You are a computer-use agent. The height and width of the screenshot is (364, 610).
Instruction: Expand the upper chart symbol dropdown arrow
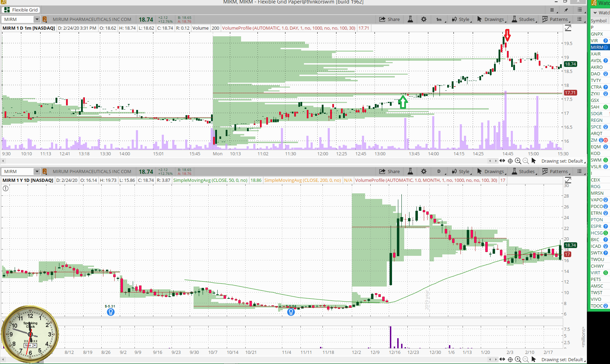(37, 20)
